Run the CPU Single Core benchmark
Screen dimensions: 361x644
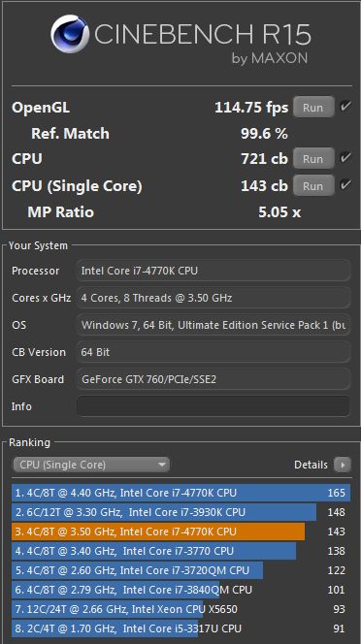click(x=313, y=185)
